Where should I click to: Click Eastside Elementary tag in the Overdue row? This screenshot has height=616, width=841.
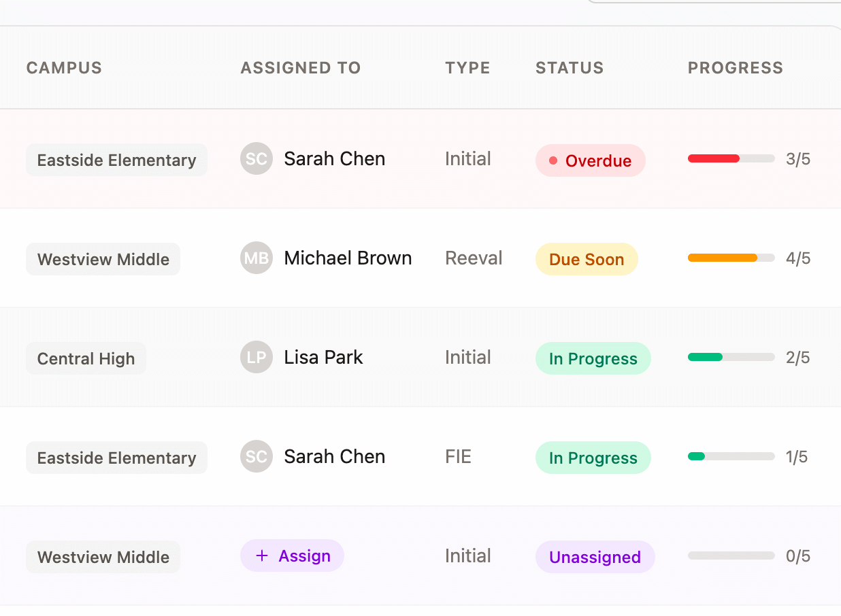pyautogui.click(x=116, y=160)
